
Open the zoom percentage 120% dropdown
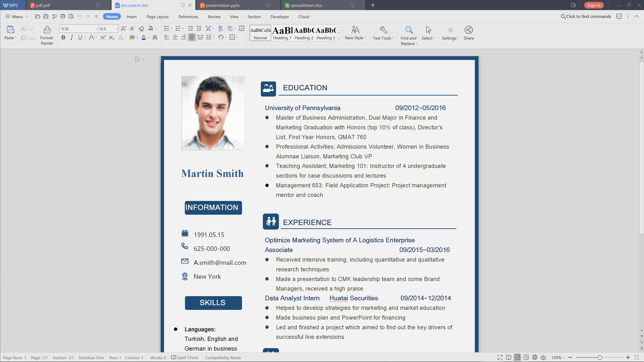point(558,357)
